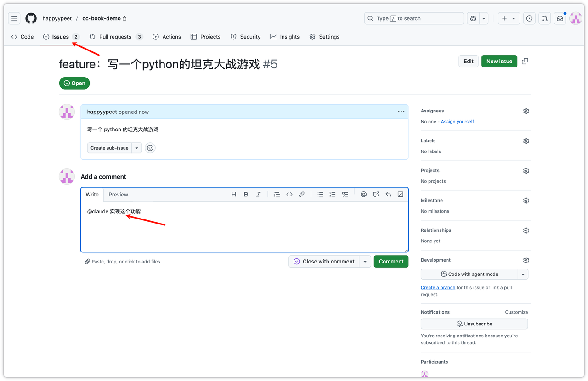The height and width of the screenshot is (381, 588).
Task: Click the Italic formatting icon
Action: coord(258,195)
